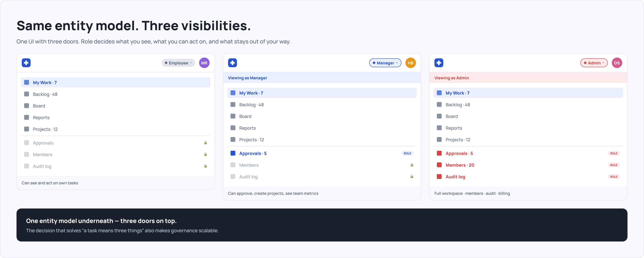Screen dimensions: 644x258
Task: Click ROLE badge on Manager's Approvals row
Action: point(407,153)
